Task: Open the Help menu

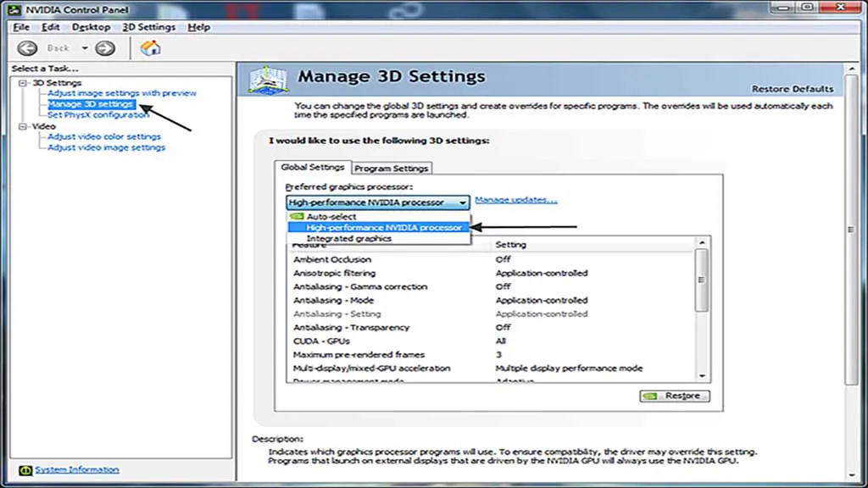Action: [198, 27]
